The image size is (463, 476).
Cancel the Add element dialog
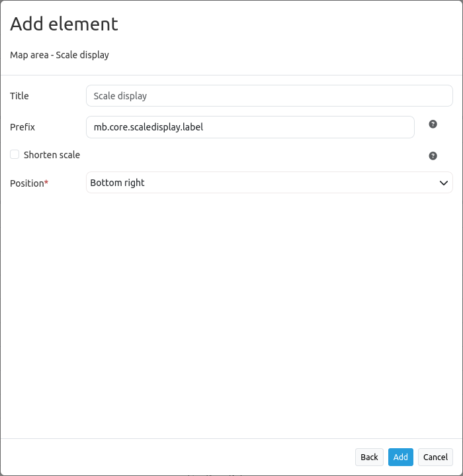click(435, 457)
